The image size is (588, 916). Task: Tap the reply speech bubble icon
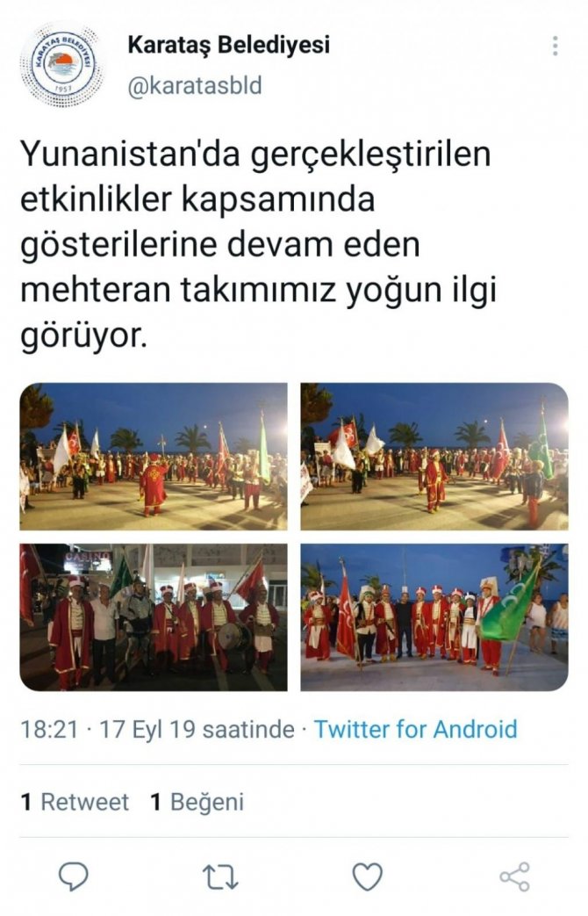(74, 876)
